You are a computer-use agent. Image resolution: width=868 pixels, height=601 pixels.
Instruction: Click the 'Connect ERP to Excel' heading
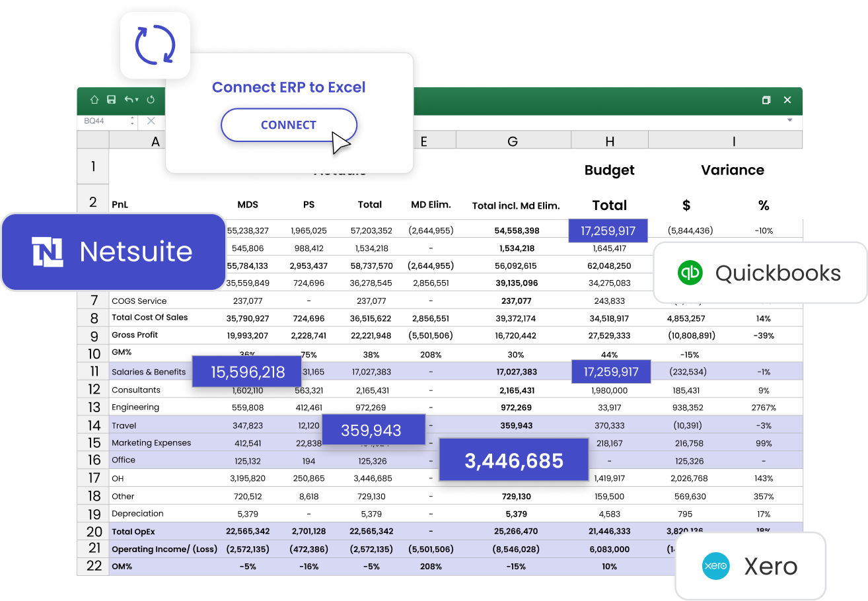pyautogui.click(x=289, y=87)
